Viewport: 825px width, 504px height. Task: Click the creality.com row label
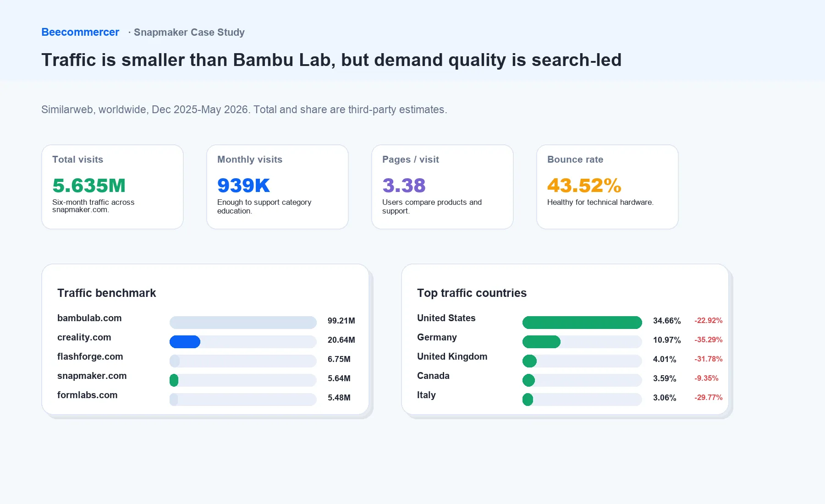coord(84,338)
